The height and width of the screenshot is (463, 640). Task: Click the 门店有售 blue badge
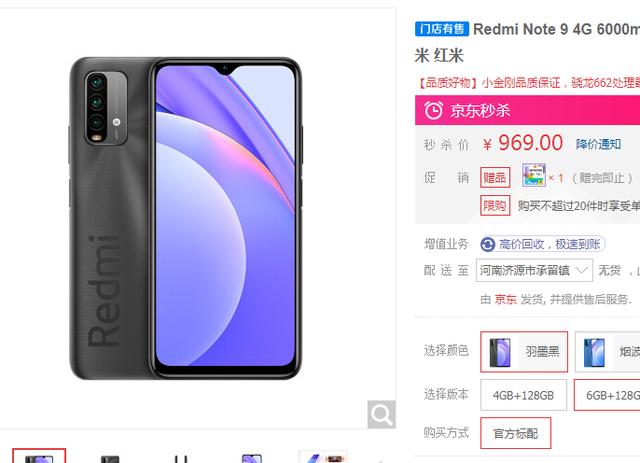pos(442,29)
